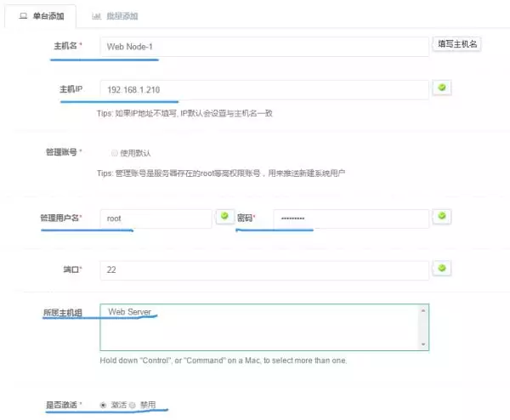The height and width of the screenshot is (420, 510).
Task: Click the IP address tip text
Action: click(184, 113)
